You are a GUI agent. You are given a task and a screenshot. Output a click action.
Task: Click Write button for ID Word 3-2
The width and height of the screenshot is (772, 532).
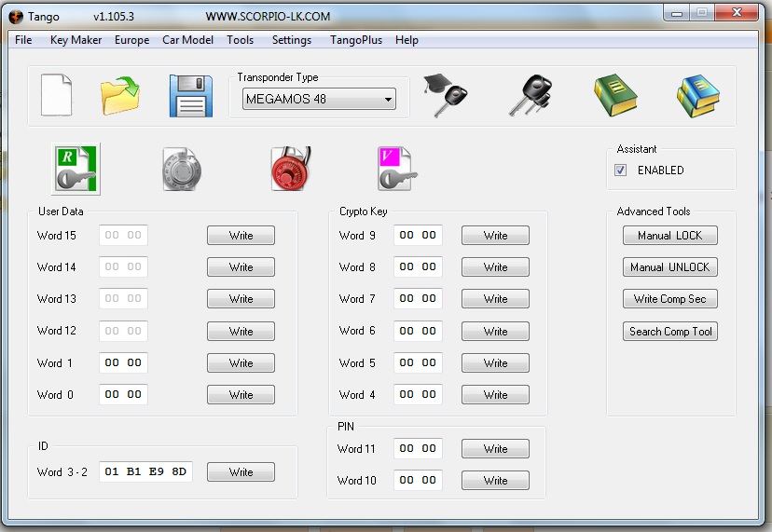(x=241, y=472)
